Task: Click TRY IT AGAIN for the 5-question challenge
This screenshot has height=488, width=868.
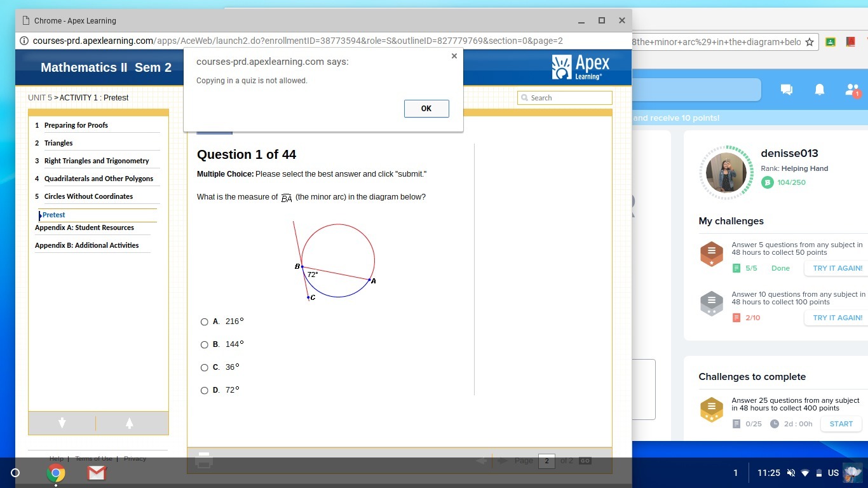Action: [837, 268]
